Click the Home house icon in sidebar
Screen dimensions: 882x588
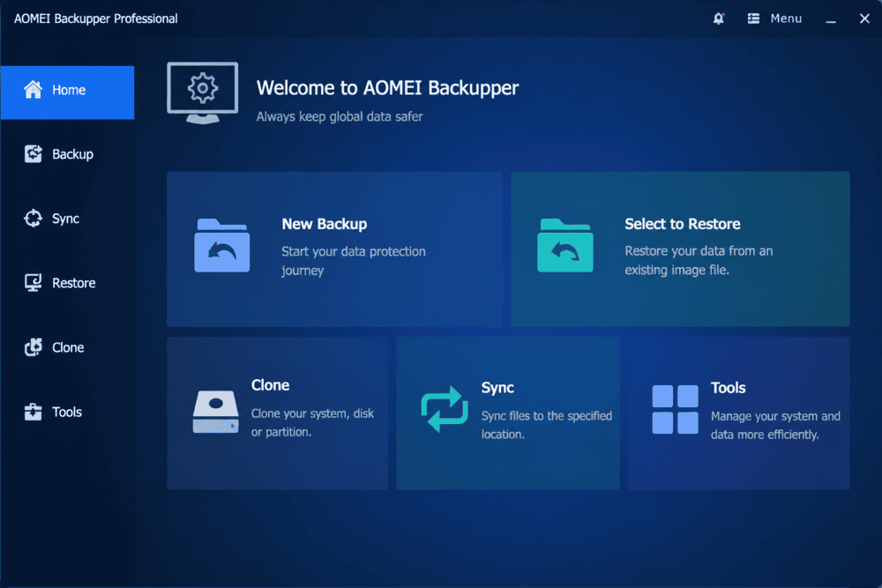[x=33, y=89]
